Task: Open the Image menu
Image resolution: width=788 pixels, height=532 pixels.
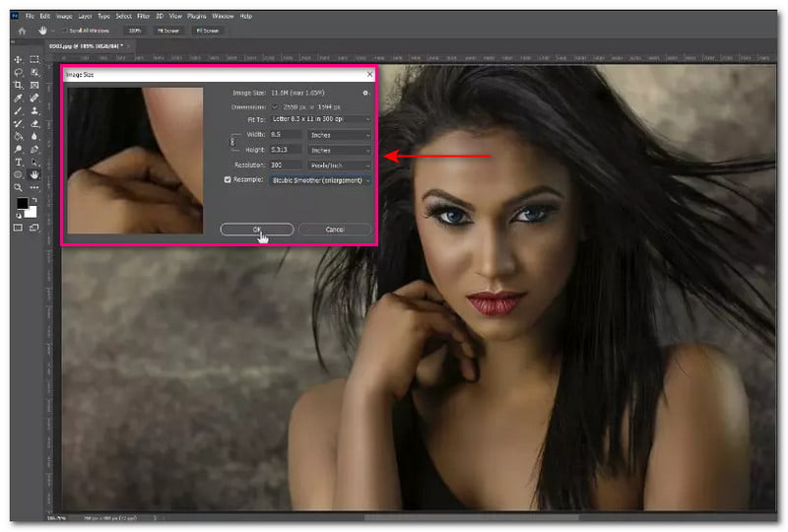Action: [64, 16]
